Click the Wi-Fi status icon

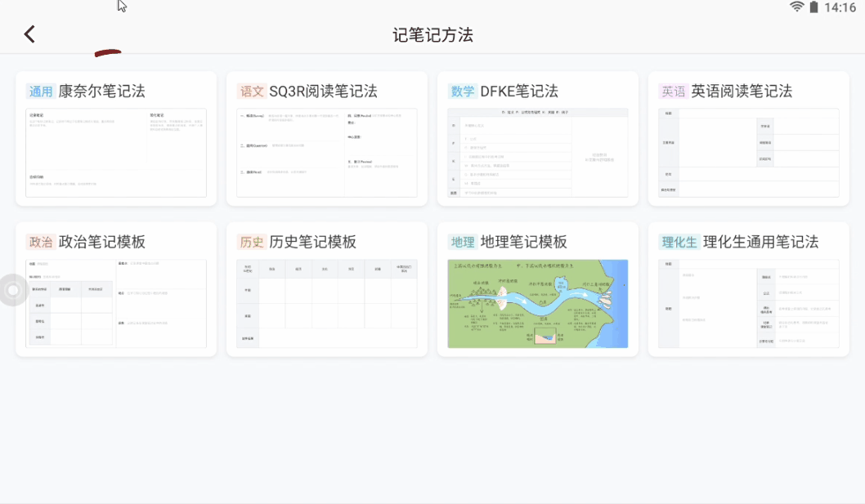click(796, 7)
